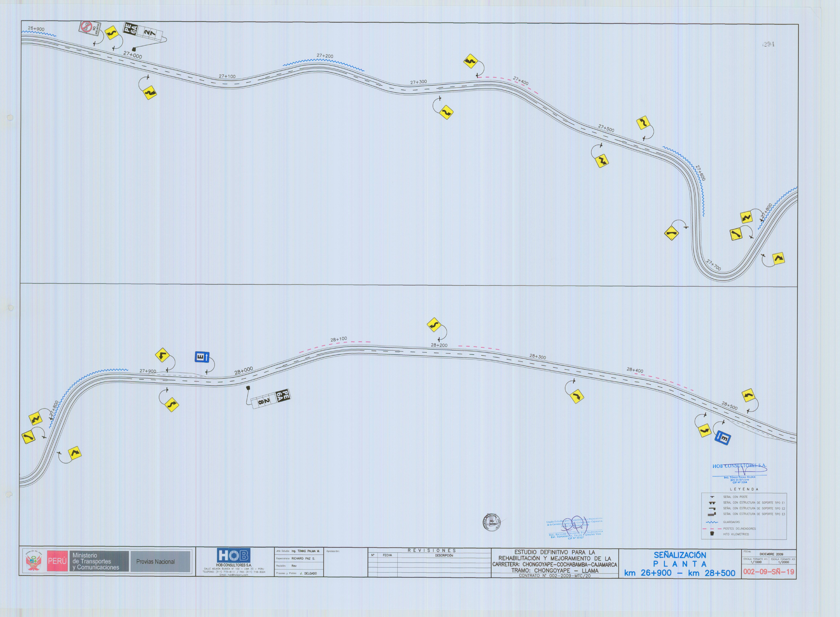Click legend entry for SOPORTE TIPO E3
The image size is (840, 617).
754,514
